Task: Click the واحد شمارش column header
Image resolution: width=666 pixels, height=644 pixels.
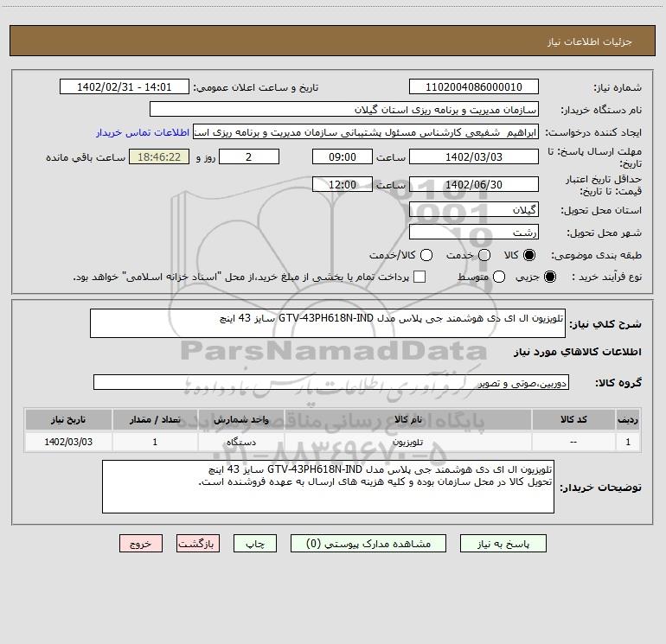Action: click(240, 419)
